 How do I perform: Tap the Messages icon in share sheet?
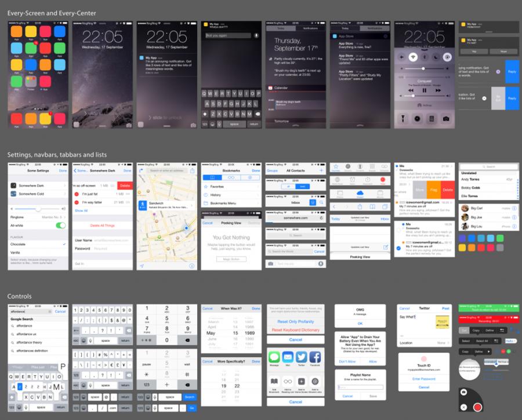pyautogui.click(x=274, y=357)
